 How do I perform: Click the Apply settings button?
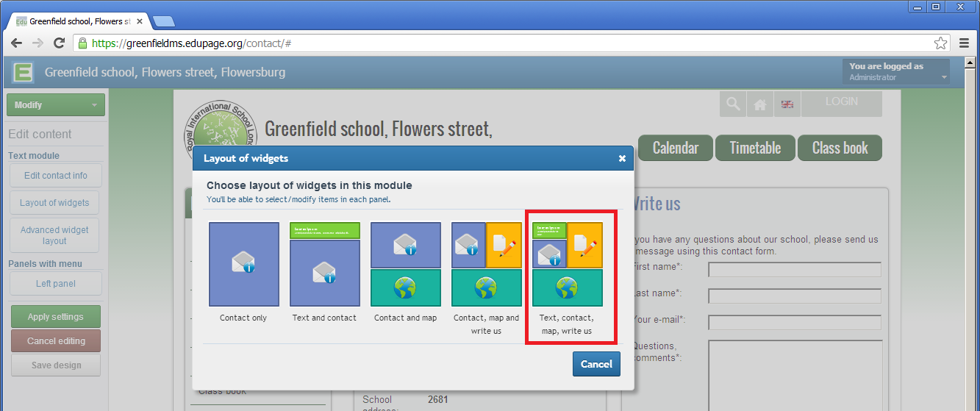pos(56,317)
